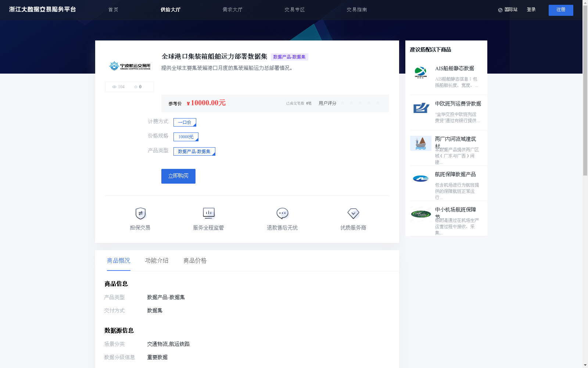The image size is (588, 368).
Task: Go to 首页 in top navigation
Action: (x=113, y=10)
